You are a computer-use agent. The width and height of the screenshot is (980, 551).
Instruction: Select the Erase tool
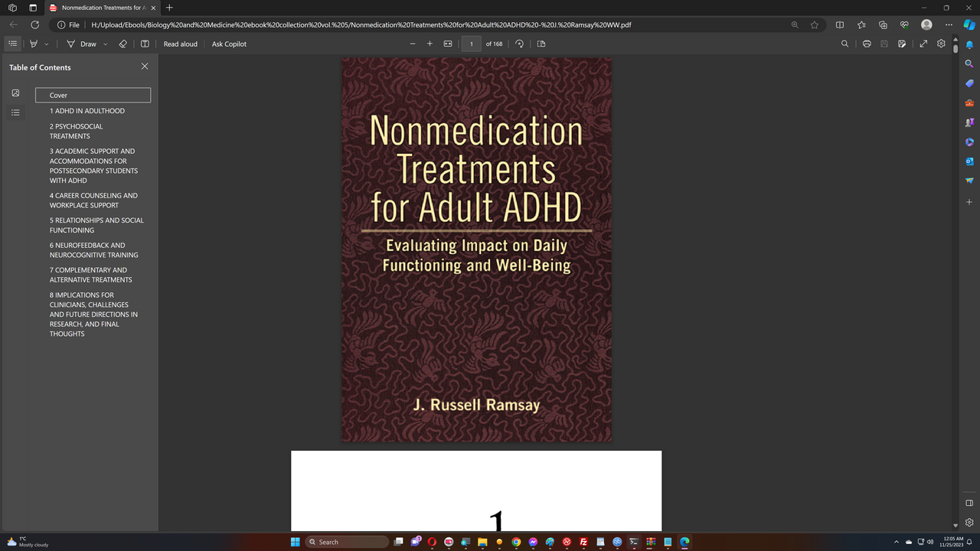coord(123,44)
